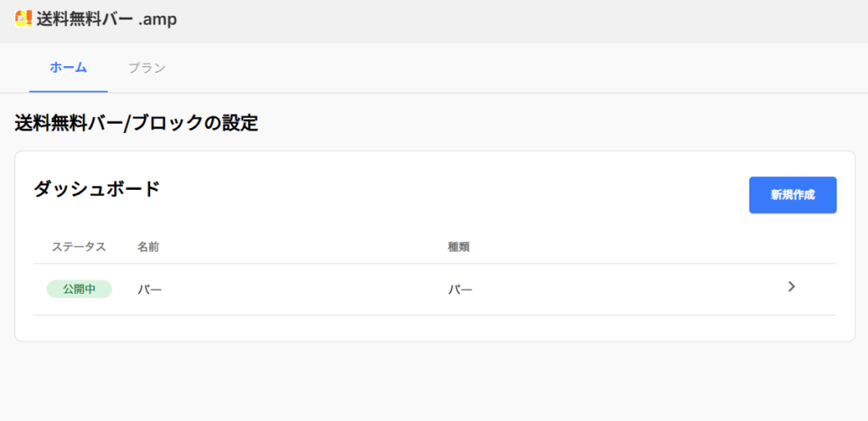Click empty tab bar space right of プラン

coord(509,68)
